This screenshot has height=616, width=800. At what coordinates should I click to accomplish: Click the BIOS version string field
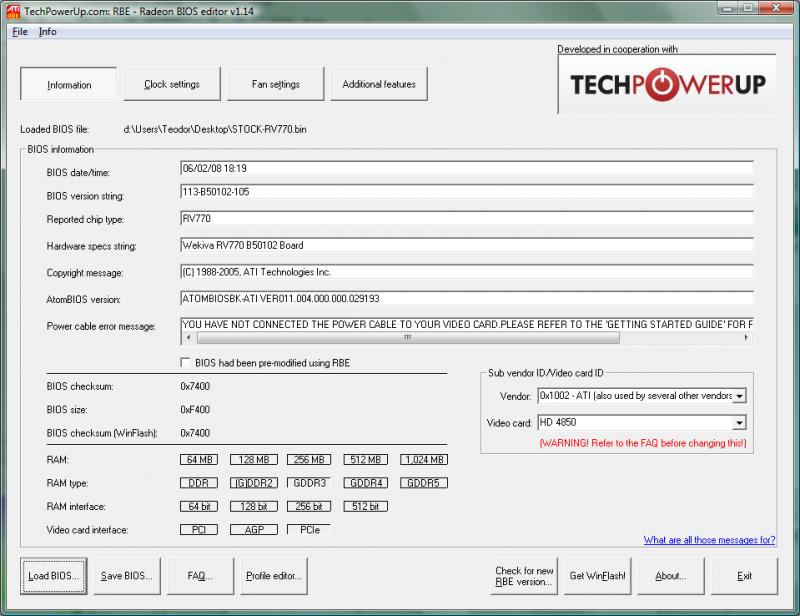pos(467,192)
